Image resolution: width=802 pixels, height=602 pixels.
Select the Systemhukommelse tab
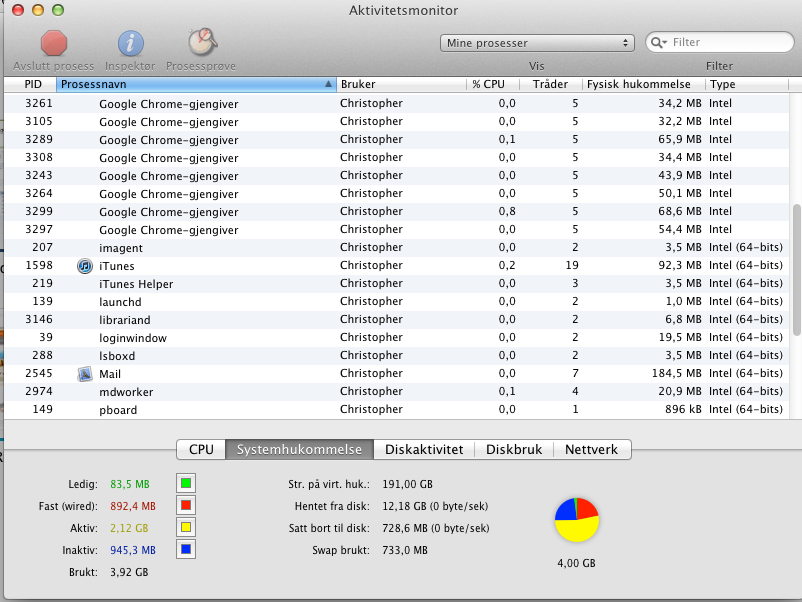coord(299,450)
